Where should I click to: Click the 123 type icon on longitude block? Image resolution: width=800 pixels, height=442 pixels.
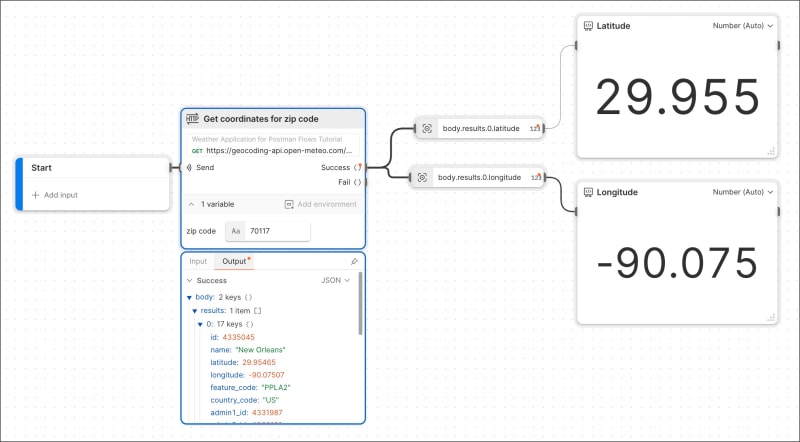tap(536, 177)
